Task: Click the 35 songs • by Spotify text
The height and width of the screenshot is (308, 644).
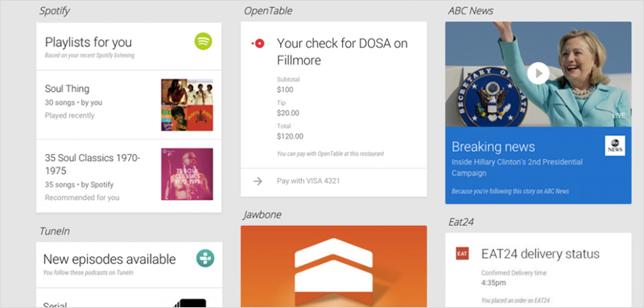Action: pos(79,185)
